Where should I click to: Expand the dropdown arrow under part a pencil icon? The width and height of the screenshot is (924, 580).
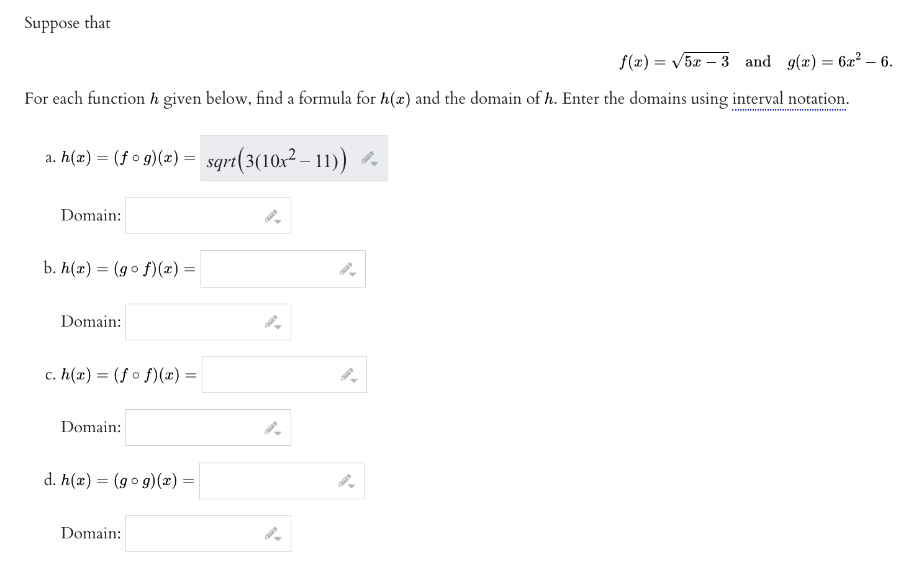373,165
